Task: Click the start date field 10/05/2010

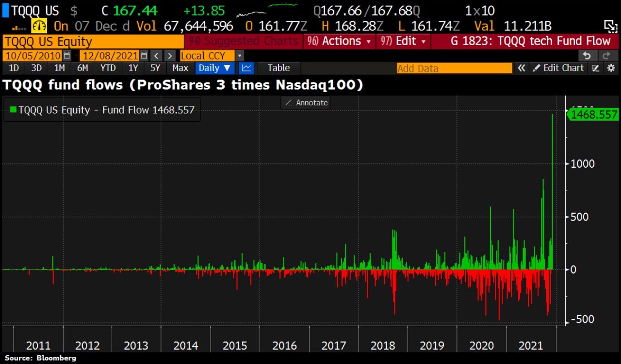Action: tap(33, 56)
